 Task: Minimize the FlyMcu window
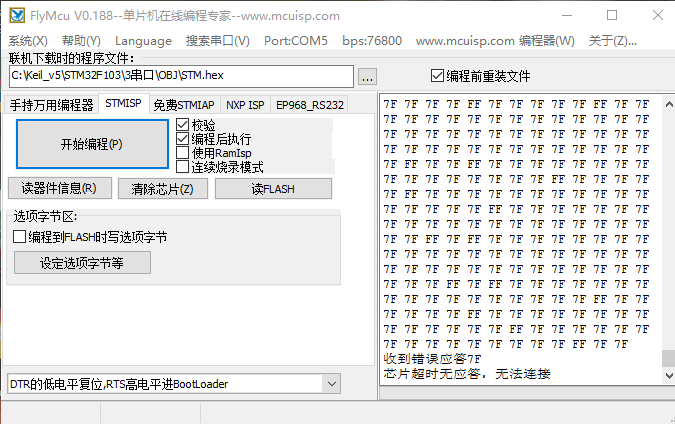[x=567, y=15]
